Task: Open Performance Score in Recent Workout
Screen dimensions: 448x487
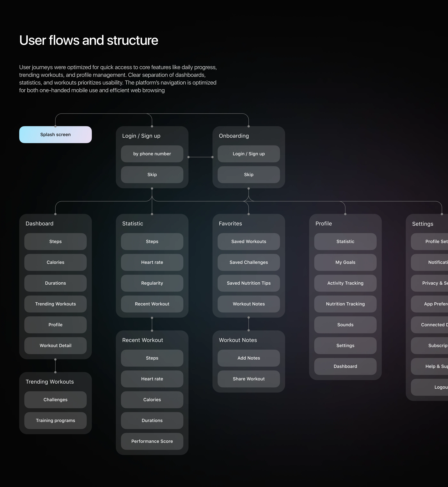Action: (152, 441)
